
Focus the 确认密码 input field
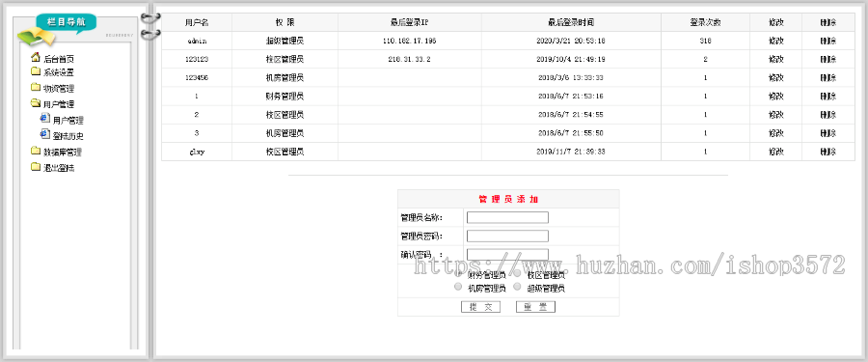point(507,255)
